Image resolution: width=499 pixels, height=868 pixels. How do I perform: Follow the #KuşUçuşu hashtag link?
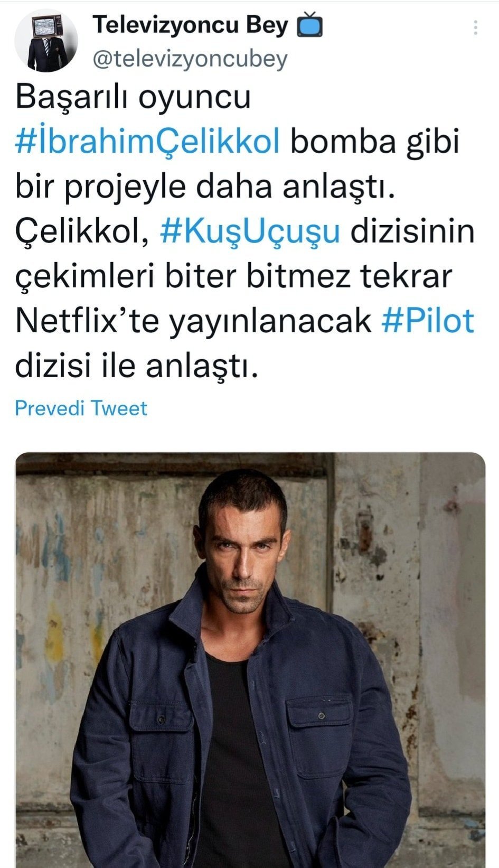pyautogui.click(x=250, y=231)
